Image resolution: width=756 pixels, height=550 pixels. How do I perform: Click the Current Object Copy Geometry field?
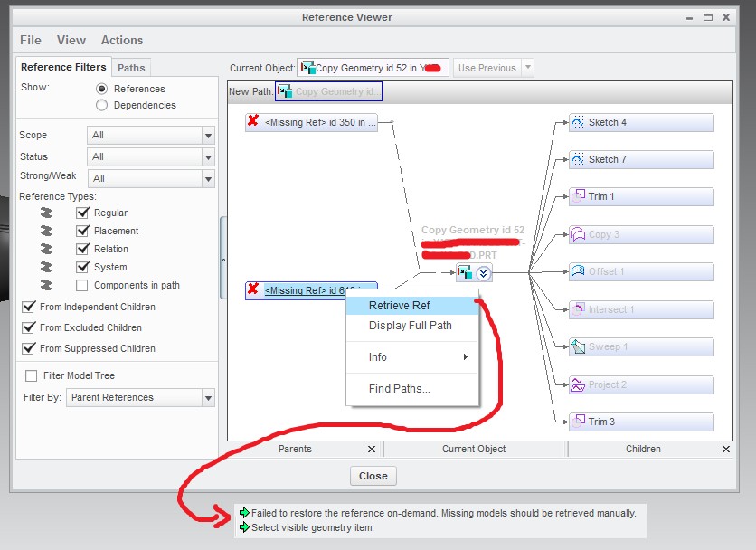[373, 68]
